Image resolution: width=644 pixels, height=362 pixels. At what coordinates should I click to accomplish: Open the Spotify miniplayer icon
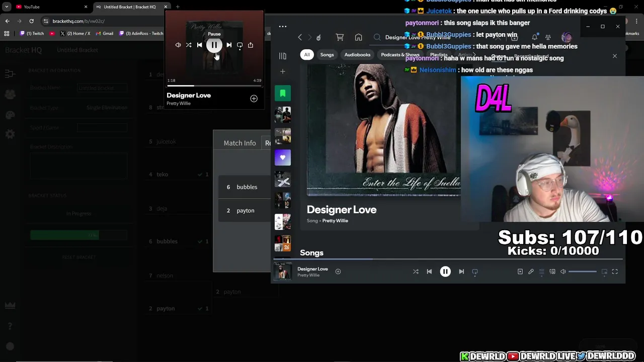tap(604, 271)
